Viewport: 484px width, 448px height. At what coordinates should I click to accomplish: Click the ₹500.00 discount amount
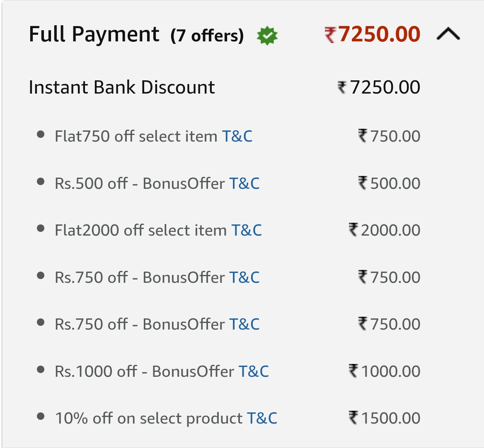click(x=389, y=183)
